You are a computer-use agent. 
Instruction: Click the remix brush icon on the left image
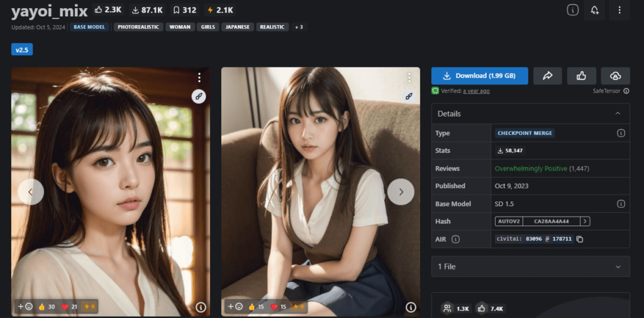tap(199, 96)
